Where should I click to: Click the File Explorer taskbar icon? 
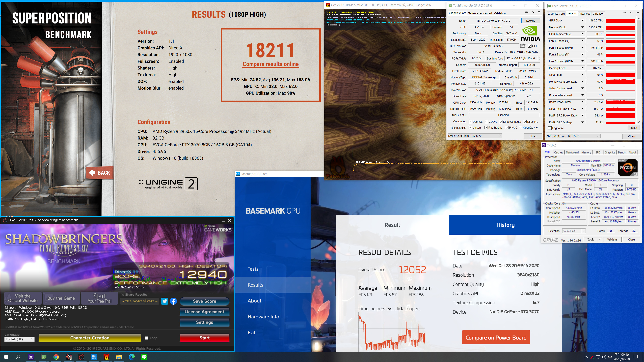click(119, 357)
